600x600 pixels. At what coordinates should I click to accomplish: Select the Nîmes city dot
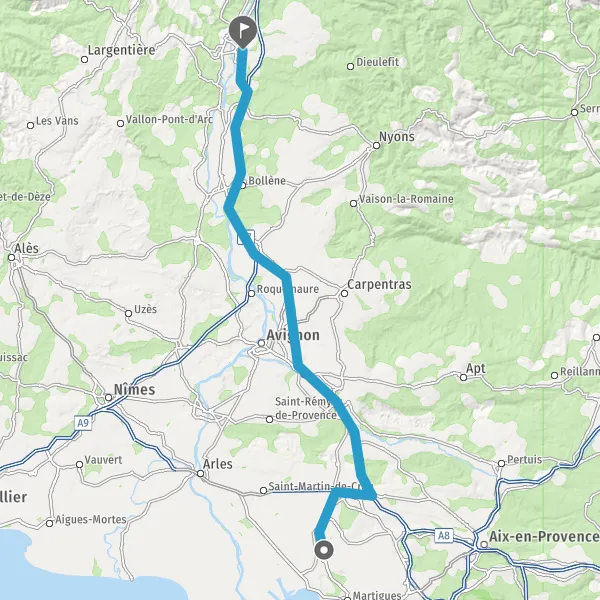click(x=109, y=398)
